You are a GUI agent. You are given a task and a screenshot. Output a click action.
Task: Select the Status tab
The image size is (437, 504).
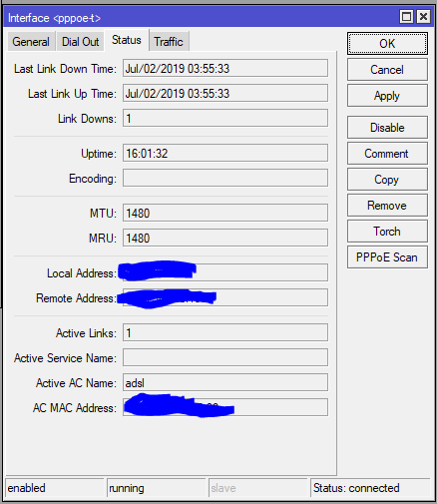point(127,40)
